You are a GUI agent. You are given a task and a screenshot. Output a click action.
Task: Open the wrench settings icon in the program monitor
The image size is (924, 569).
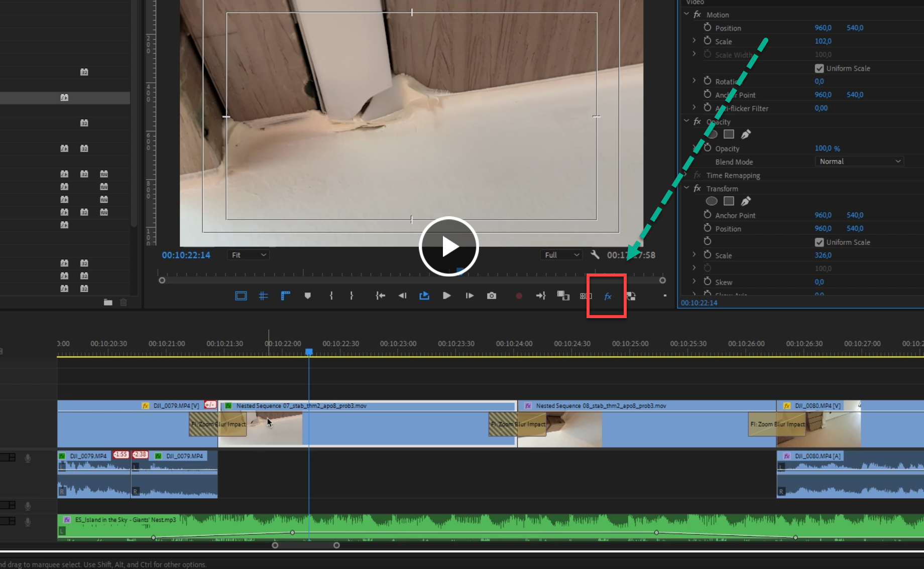pyautogui.click(x=595, y=254)
